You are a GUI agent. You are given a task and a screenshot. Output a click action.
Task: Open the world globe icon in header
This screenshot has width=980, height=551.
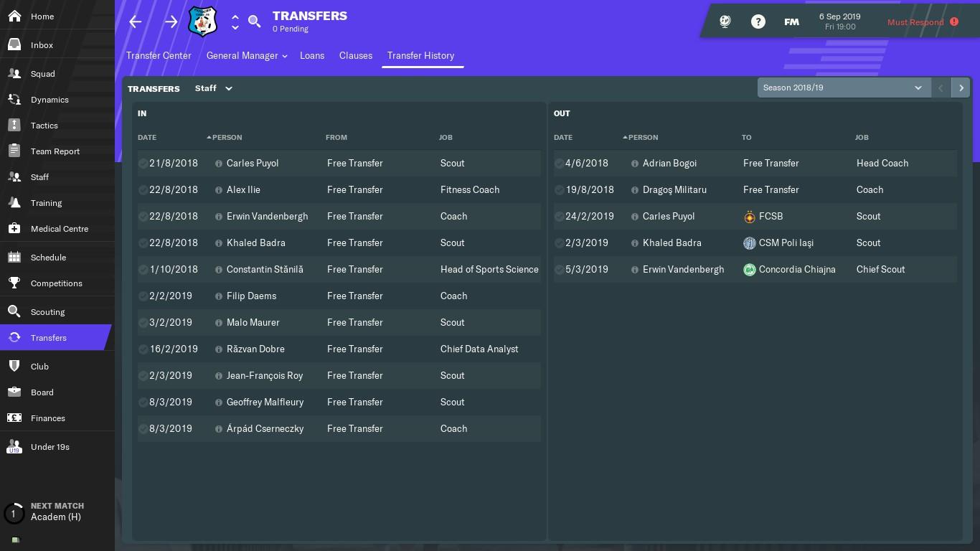[725, 22]
